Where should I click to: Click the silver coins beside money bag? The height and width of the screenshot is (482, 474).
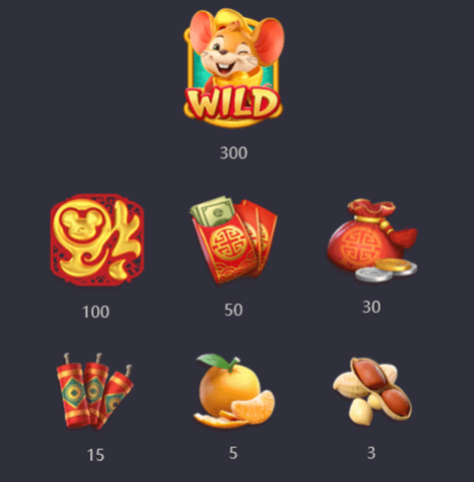[x=386, y=271]
